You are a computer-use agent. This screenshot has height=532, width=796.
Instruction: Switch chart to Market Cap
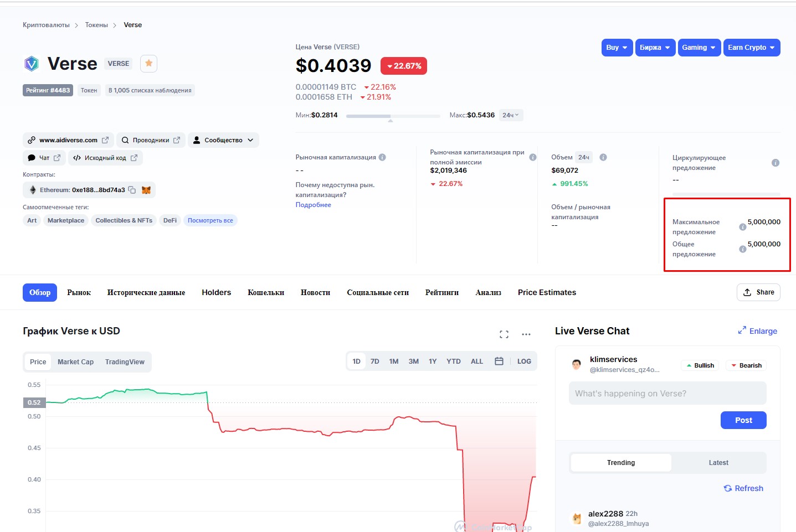[75, 362]
